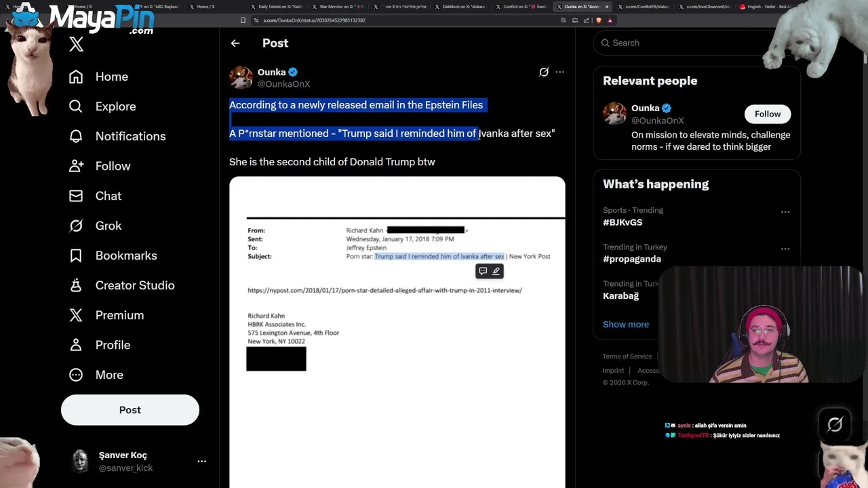Screen dimensions: 868x488
Task: Click the verified badge beside Ounka's post name
Action: [293, 72]
